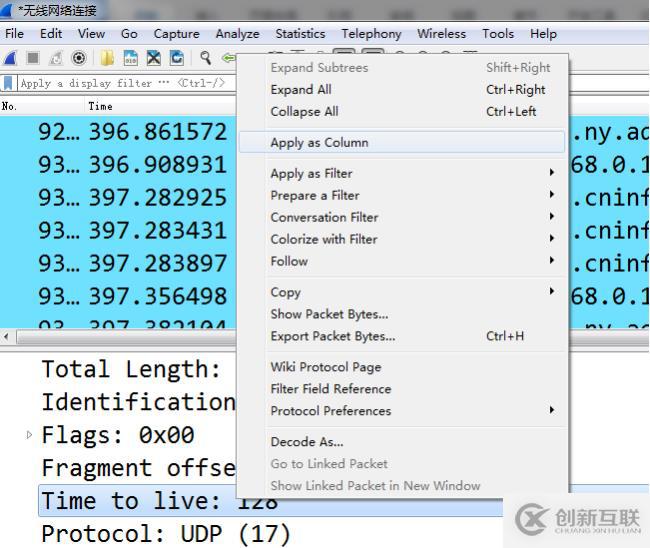Start capturing packets with the shark fin icon
This screenshot has width=650, height=548.
tap(10, 58)
